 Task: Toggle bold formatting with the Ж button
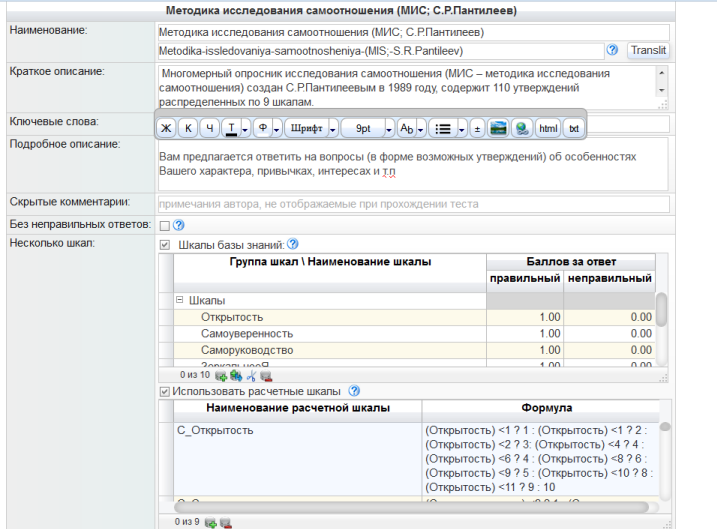tap(166, 128)
